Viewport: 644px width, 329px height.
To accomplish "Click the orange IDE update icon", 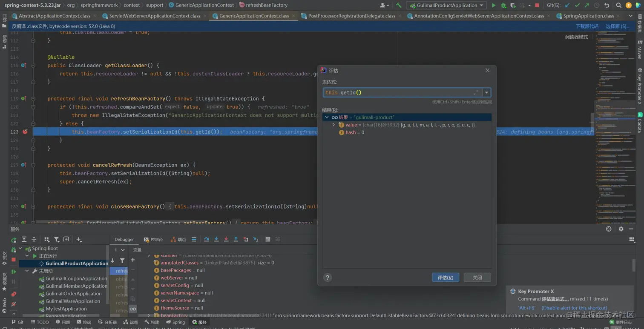I will [629, 5].
